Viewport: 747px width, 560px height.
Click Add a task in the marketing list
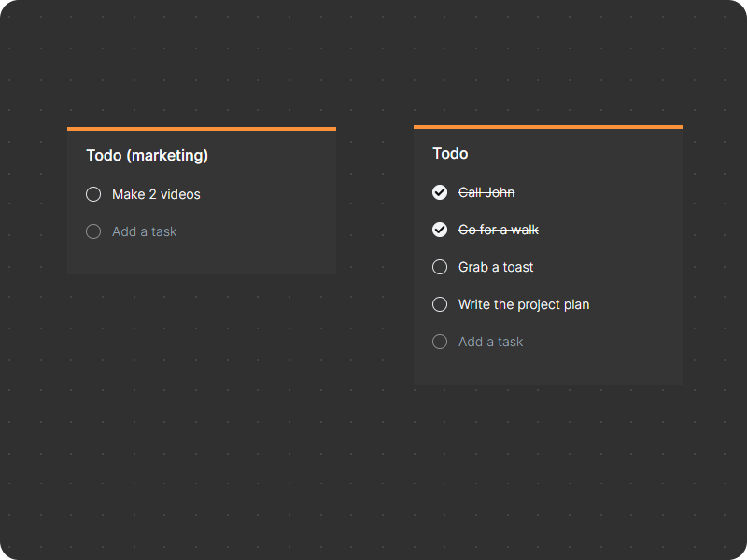pos(144,231)
